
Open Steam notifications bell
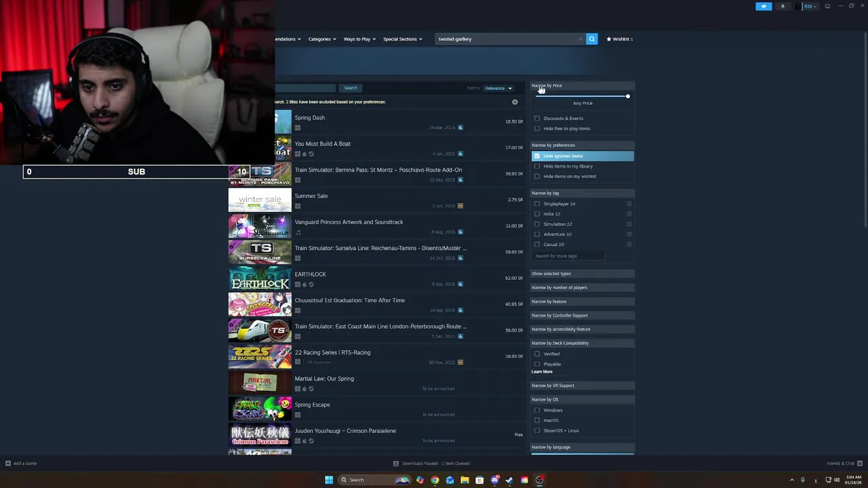coord(783,6)
